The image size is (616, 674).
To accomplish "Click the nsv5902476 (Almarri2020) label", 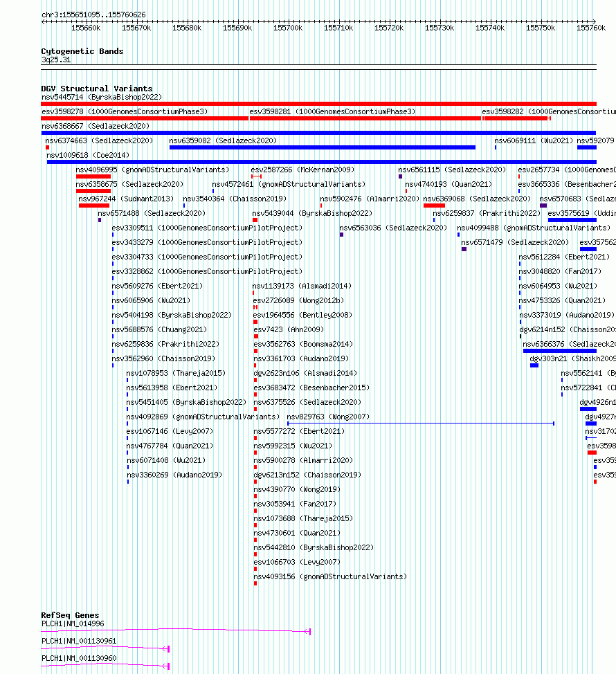I will click(x=370, y=199).
